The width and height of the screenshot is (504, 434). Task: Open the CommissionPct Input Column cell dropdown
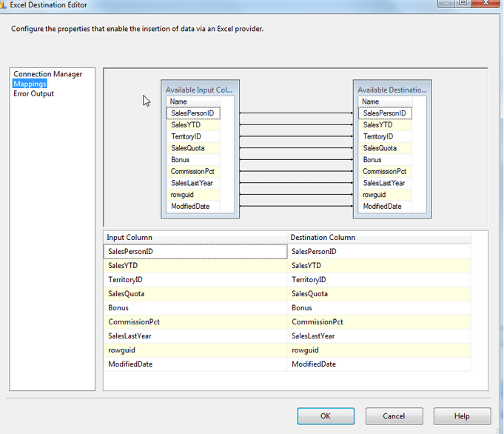195,322
